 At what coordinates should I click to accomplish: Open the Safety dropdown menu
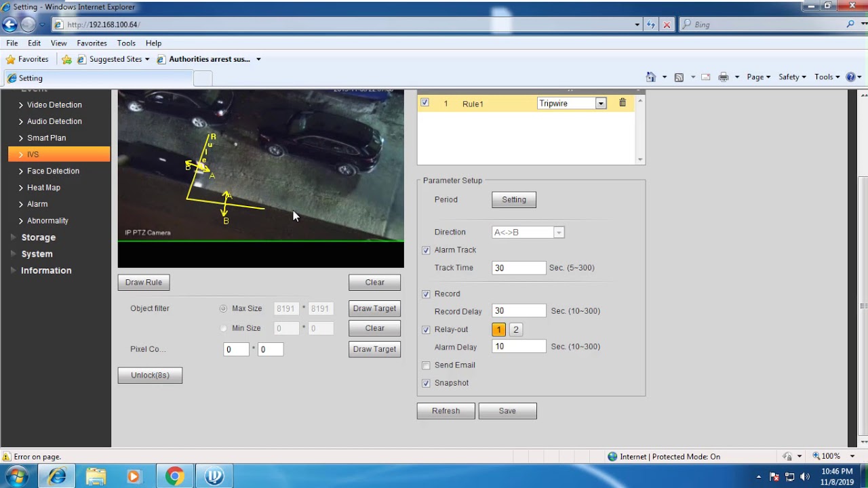click(792, 77)
